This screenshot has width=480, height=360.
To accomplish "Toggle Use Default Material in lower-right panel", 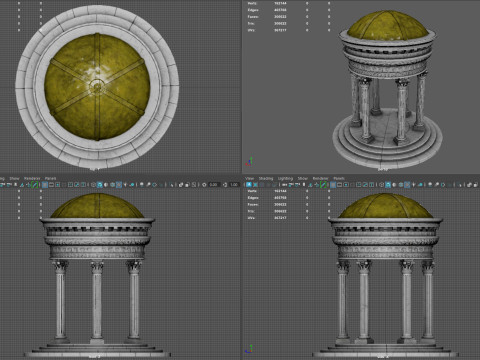I will coord(394,184).
